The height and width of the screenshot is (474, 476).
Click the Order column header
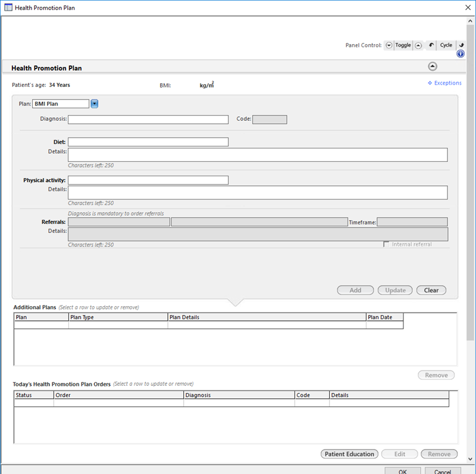(x=118, y=395)
